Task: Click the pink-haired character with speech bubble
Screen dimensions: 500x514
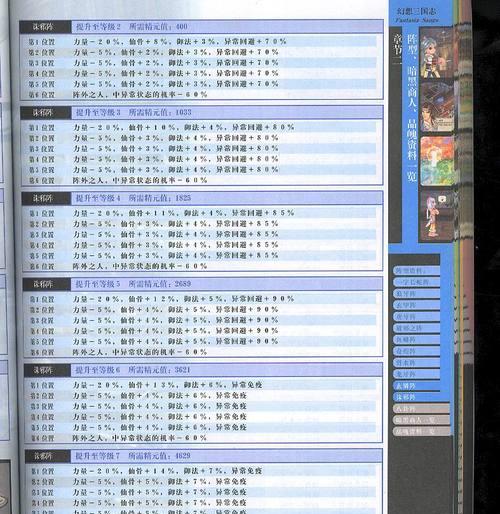Action: click(x=437, y=215)
